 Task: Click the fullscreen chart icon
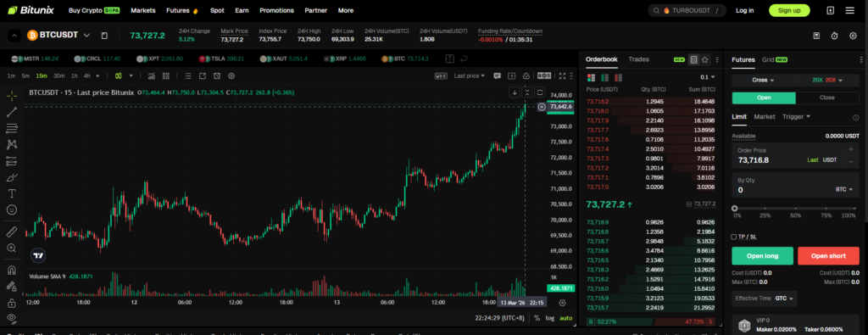[563, 75]
